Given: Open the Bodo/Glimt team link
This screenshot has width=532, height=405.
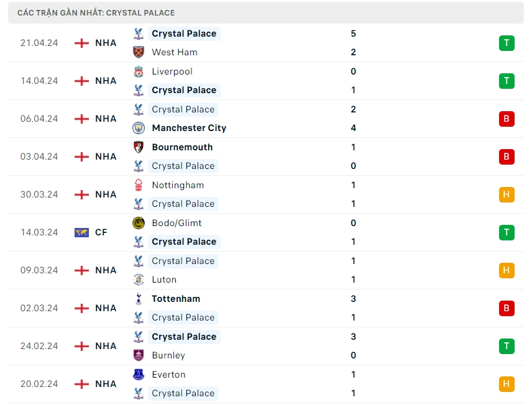Looking at the screenshot, I should 177,223.
